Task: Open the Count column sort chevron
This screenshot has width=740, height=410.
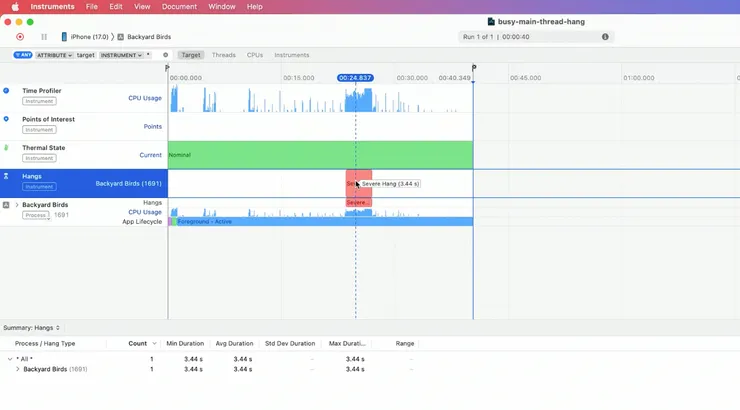Action: tap(154, 343)
